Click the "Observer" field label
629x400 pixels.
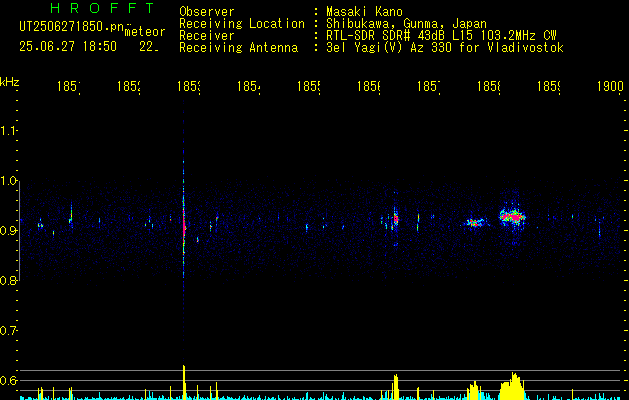coord(207,12)
